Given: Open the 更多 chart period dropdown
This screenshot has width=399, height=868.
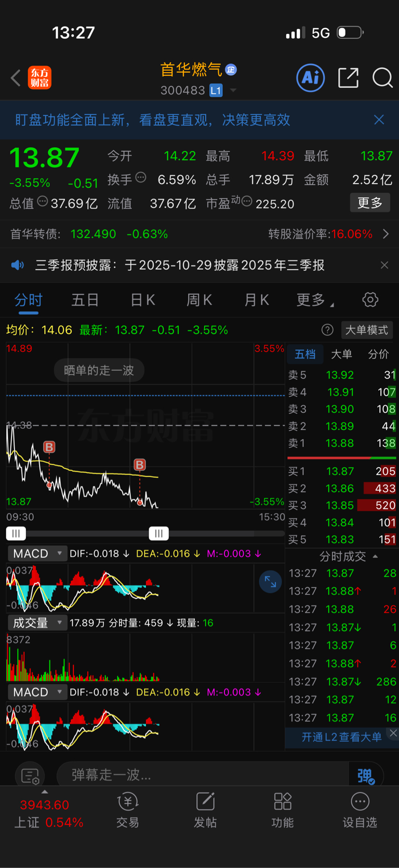Looking at the screenshot, I should coord(315,300).
